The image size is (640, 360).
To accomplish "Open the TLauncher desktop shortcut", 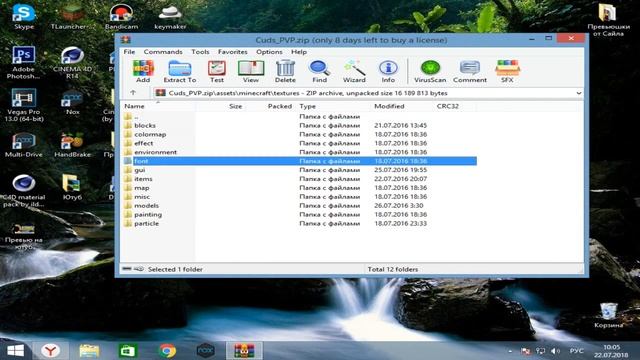I will click(x=73, y=17).
